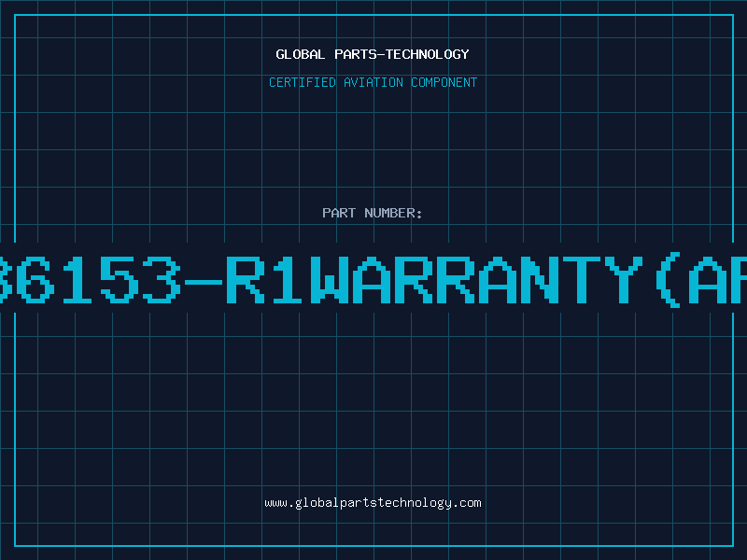The image size is (747, 560).
Task: Open the www.globalpartstechnology.com link
Action: (x=373, y=503)
